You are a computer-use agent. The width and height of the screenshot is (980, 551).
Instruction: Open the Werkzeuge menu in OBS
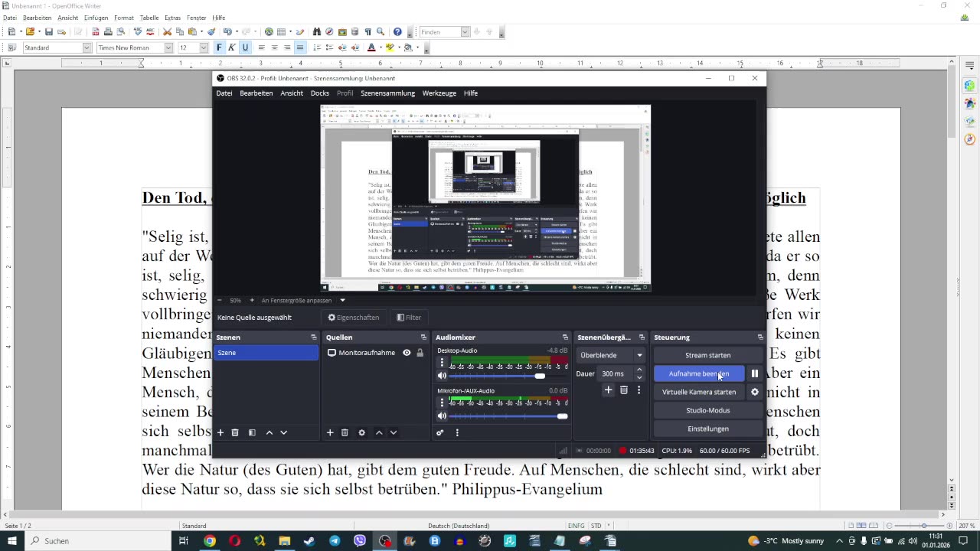click(439, 93)
